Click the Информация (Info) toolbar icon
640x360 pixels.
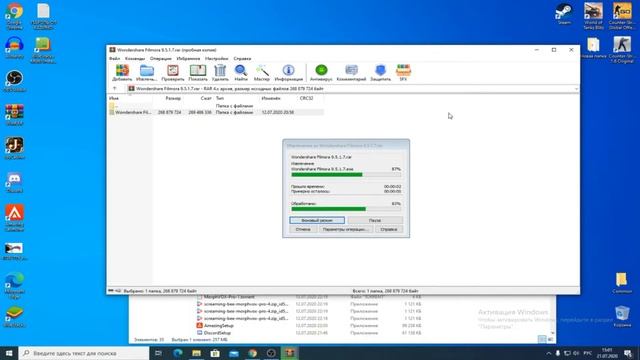289,73
